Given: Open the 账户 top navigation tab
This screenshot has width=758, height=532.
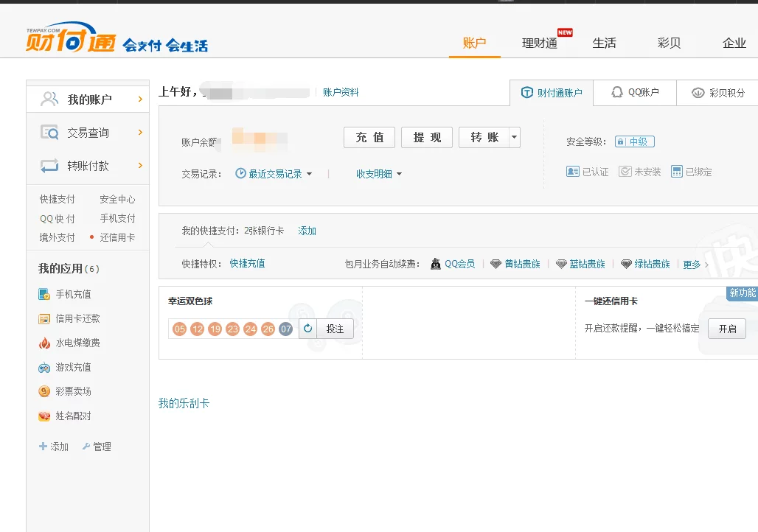Looking at the screenshot, I should tap(474, 43).
